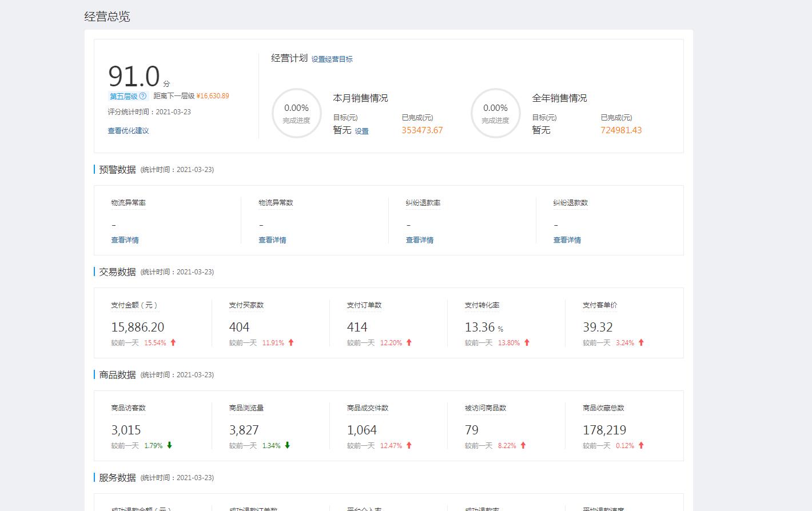Click the 本月销售情况 completion progress circle

click(296, 113)
